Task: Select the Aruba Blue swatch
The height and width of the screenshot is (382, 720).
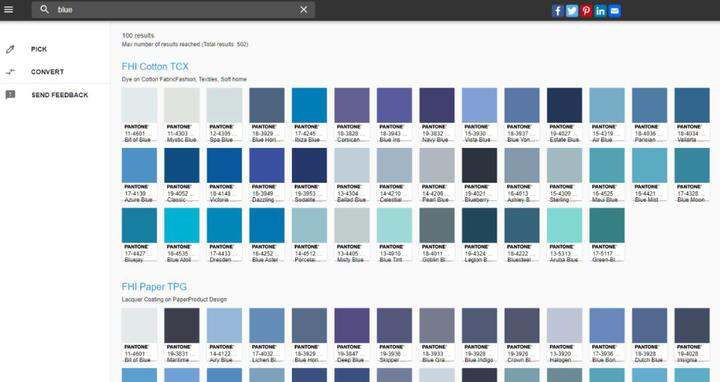Action: tap(564, 236)
